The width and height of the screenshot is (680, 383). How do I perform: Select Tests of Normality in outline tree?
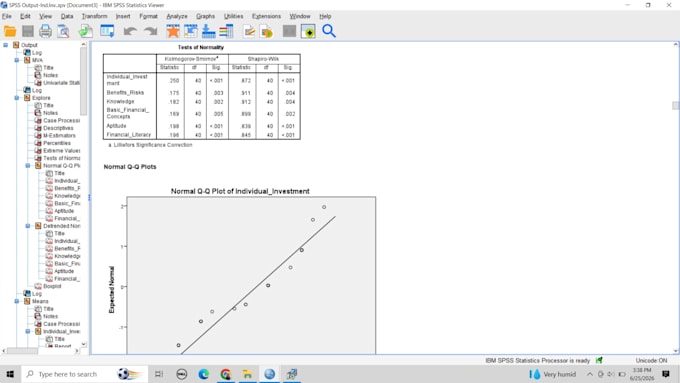click(x=62, y=158)
